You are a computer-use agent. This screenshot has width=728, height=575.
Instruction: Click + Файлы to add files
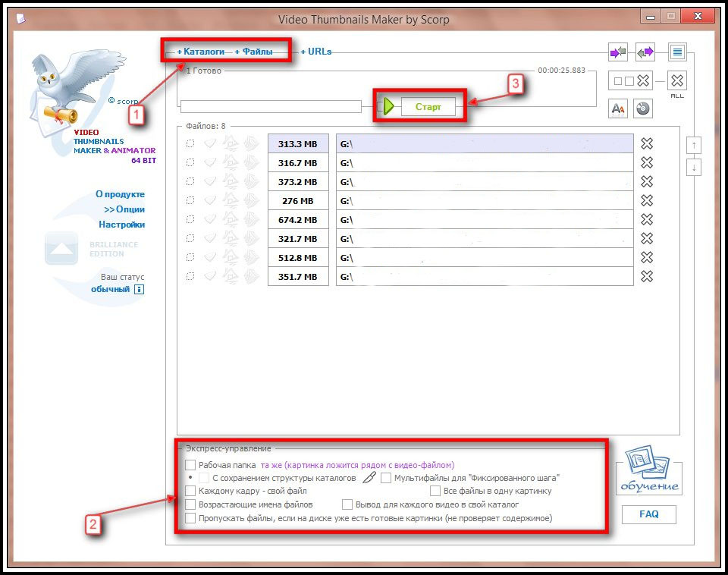[253, 52]
